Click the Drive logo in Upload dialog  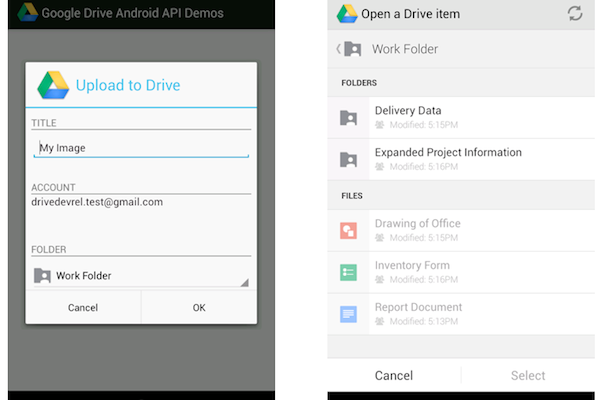click(53, 85)
